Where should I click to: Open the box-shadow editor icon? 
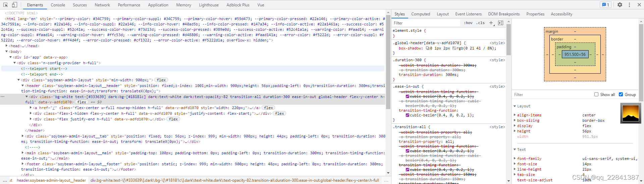pos(428,48)
